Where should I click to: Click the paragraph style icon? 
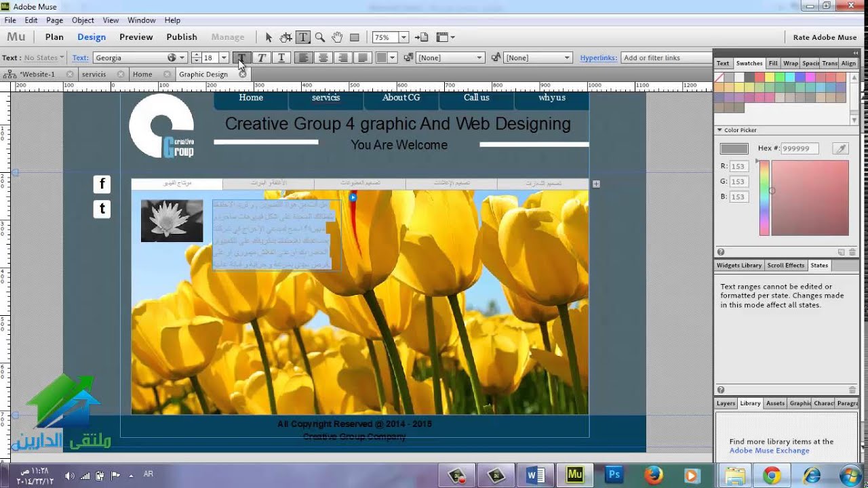click(408, 58)
